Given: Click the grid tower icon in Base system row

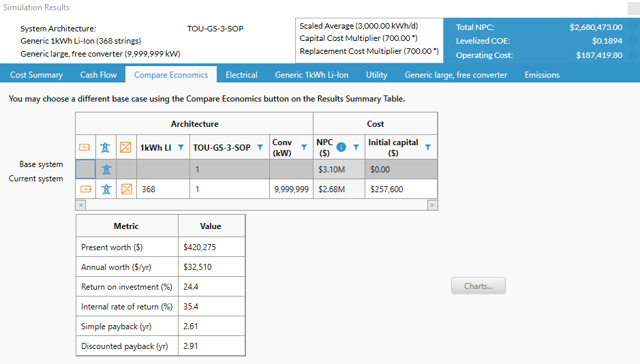Looking at the screenshot, I should tap(106, 169).
